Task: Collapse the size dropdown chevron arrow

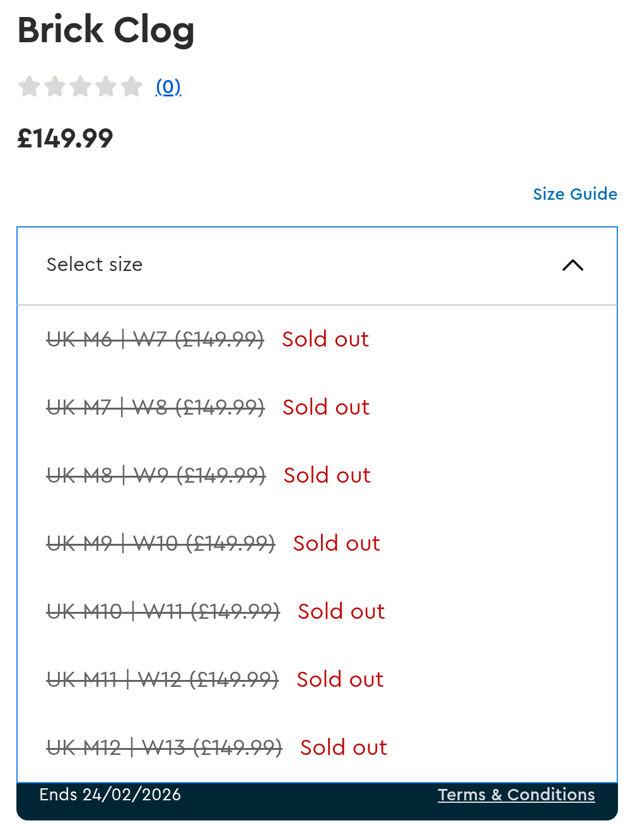Action: (x=573, y=265)
